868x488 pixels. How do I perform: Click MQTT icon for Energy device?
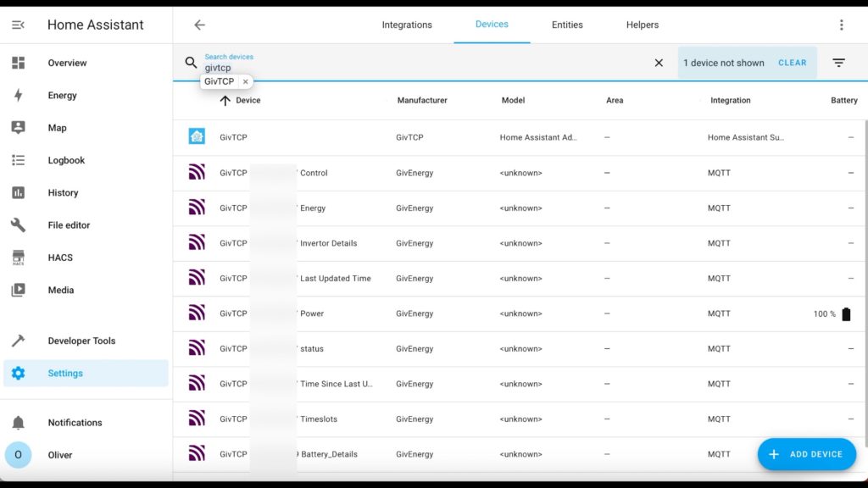click(x=197, y=208)
